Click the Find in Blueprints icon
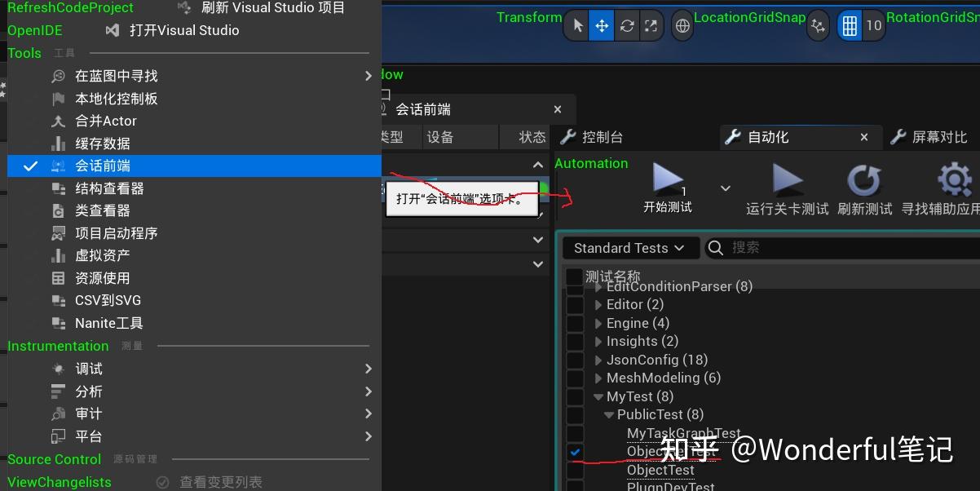This screenshot has height=491, width=980. pyautogui.click(x=59, y=76)
